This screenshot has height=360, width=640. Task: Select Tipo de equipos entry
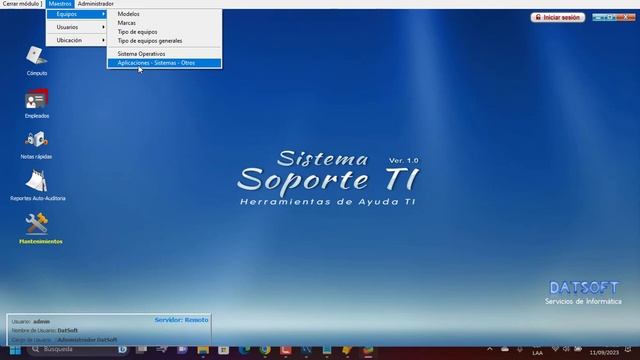[x=164, y=32]
